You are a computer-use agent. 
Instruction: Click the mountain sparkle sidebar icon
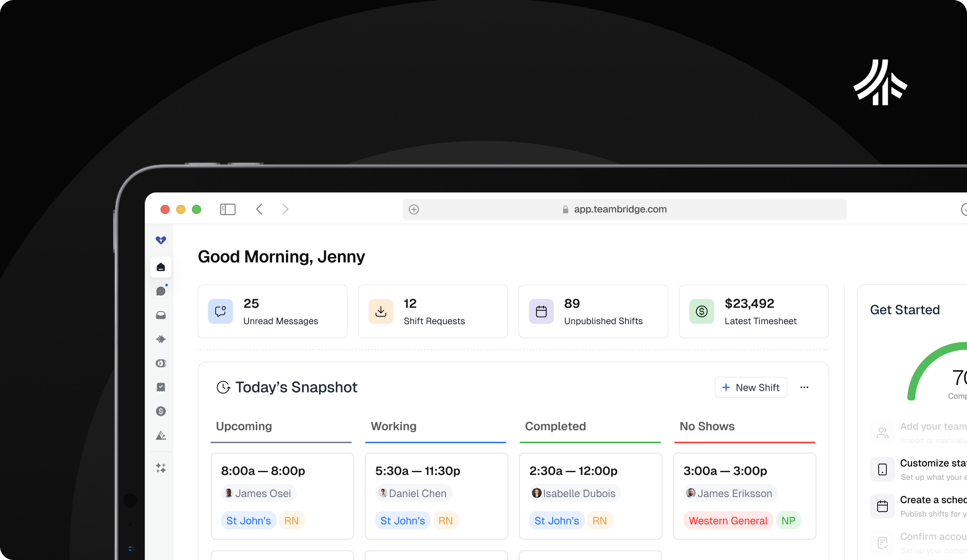coord(161,436)
